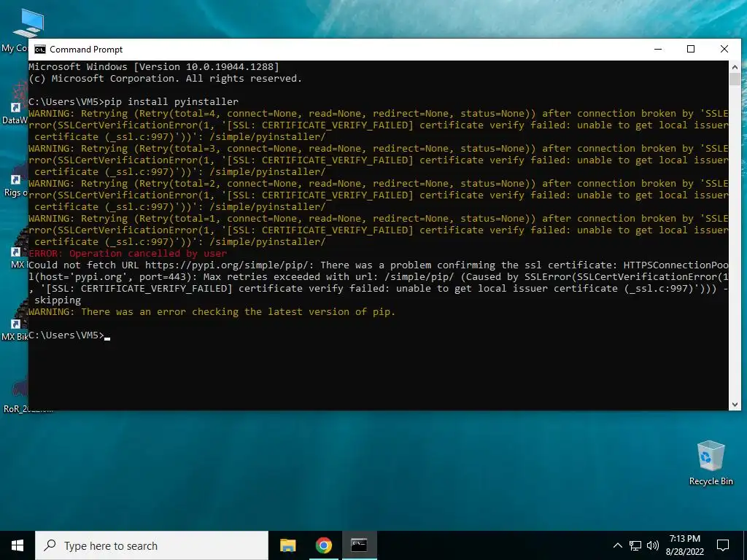This screenshot has height=560, width=747.
Task: Click the 'Retry(total=3' warning line
Action: point(379,149)
